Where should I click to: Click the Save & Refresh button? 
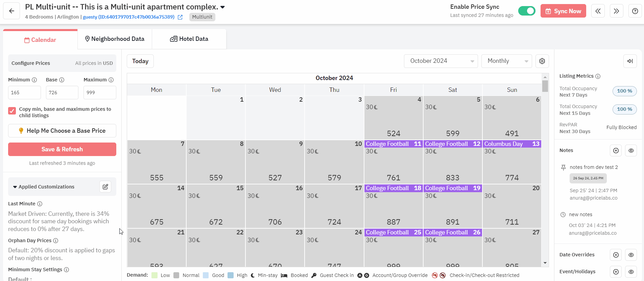tap(62, 149)
